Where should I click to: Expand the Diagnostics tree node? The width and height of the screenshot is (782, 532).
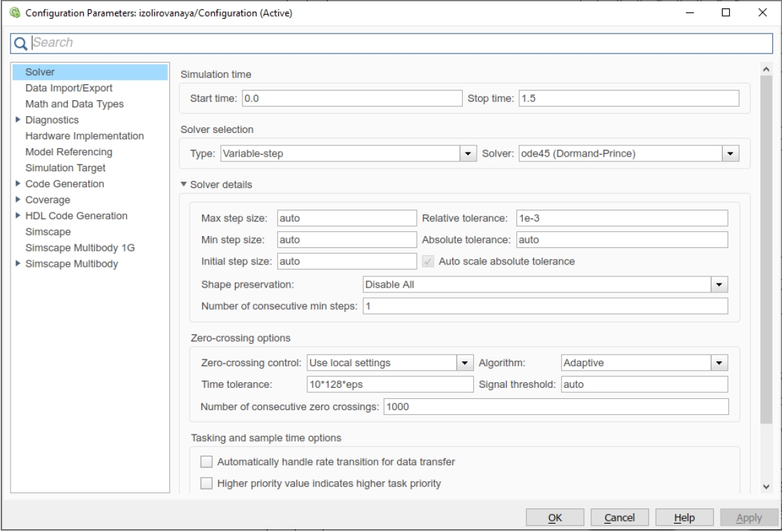click(x=18, y=120)
